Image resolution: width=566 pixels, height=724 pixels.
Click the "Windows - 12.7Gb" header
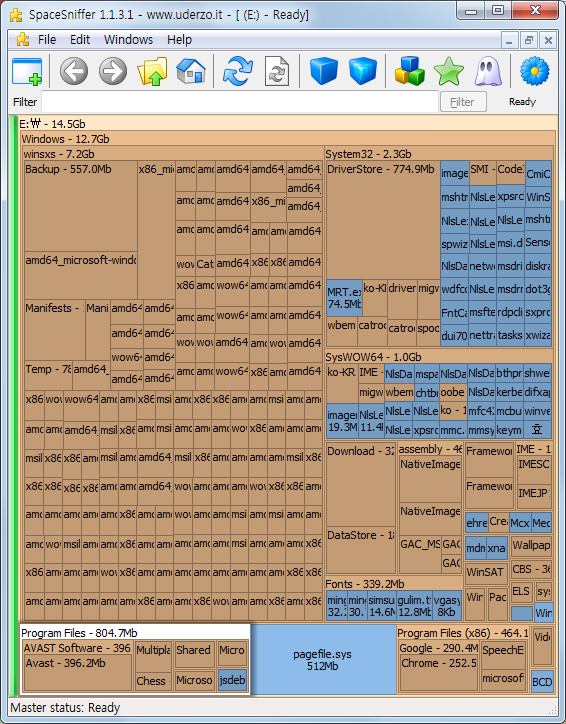(x=65, y=139)
